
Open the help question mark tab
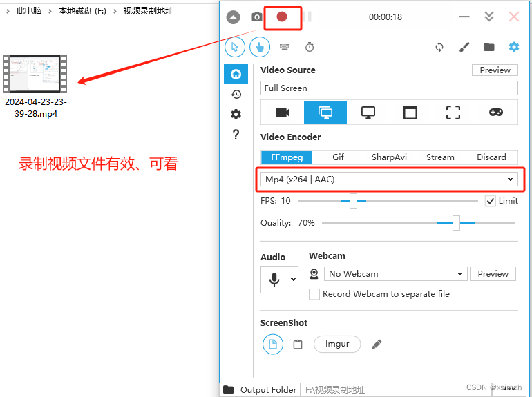pyautogui.click(x=236, y=135)
